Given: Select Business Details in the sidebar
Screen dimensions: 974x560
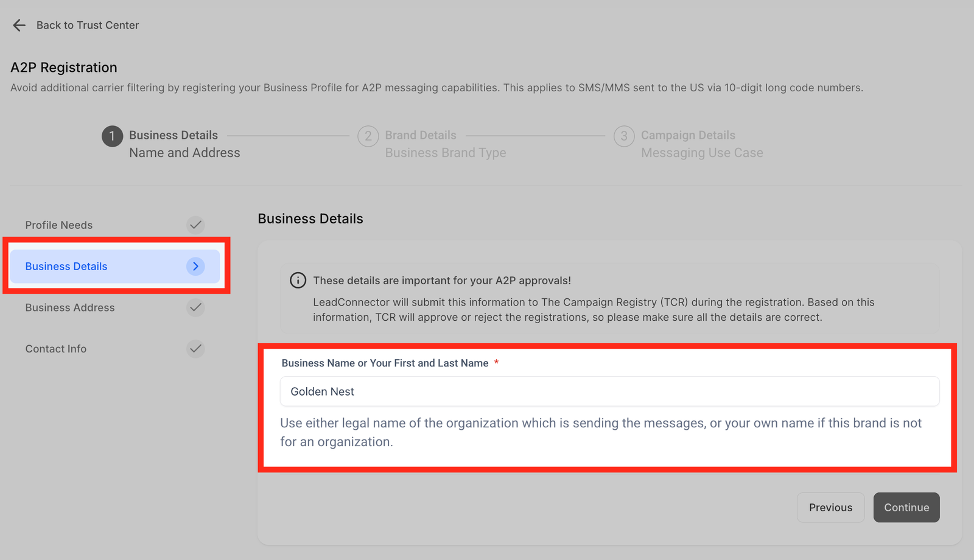Looking at the screenshot, I should tap(66, 267).
